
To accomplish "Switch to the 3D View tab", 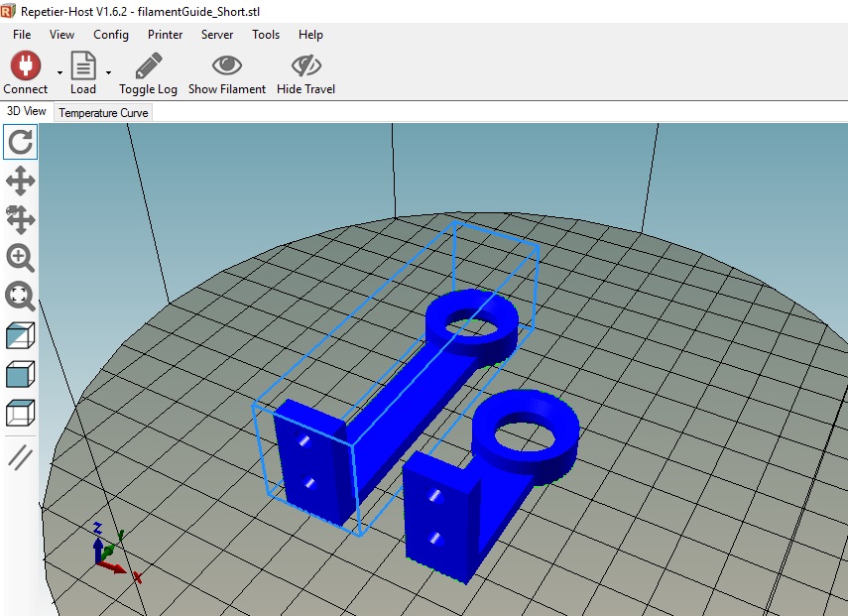I will click(27, 111).
